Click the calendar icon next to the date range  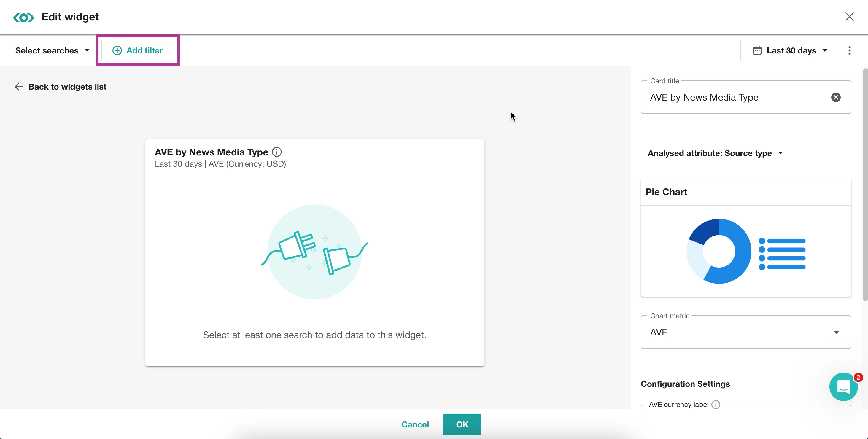757,50
